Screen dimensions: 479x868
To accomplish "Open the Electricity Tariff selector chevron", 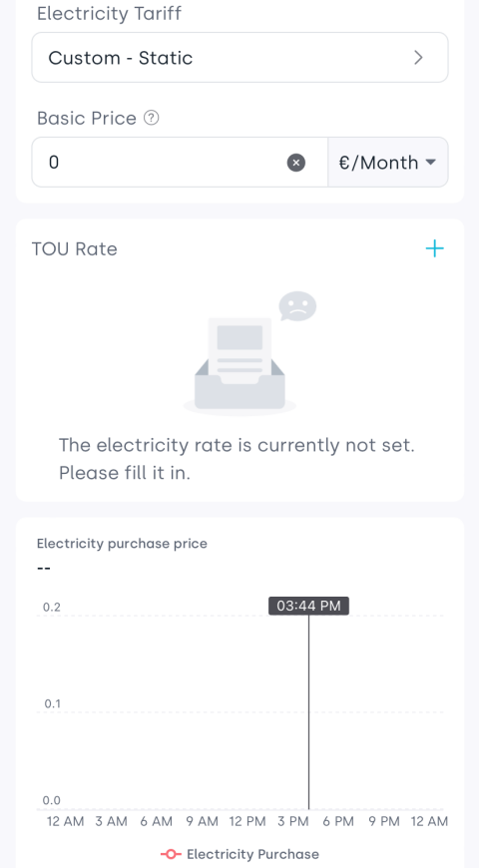I will [419, 58].
